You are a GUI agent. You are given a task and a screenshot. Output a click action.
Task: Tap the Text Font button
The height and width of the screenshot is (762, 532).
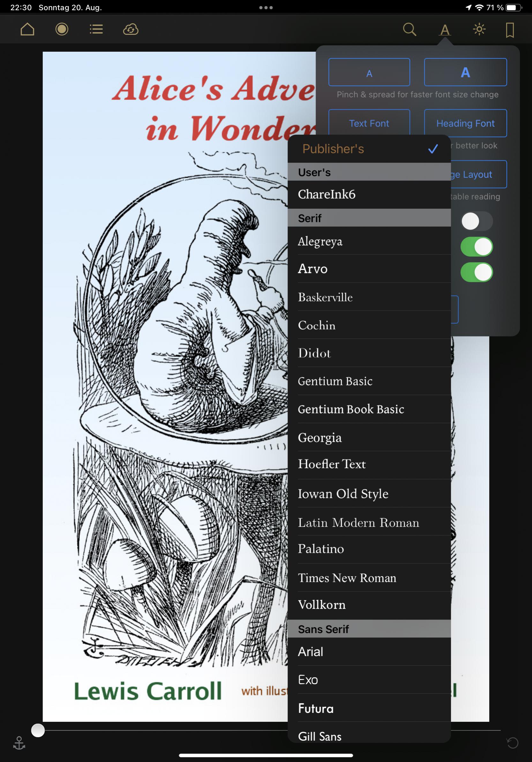369,122
